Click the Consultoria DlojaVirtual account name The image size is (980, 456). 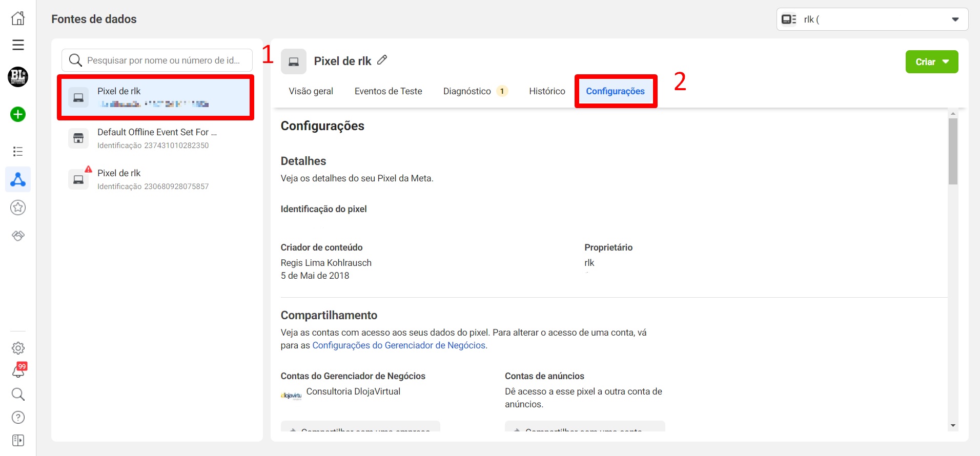353,391
